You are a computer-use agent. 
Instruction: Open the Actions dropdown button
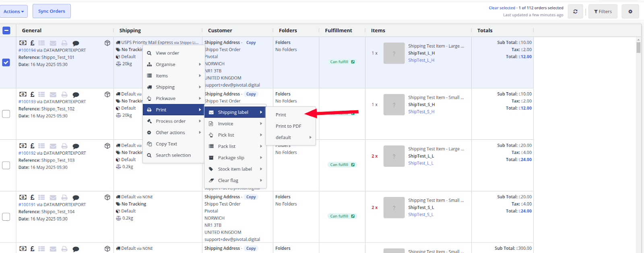pyautogui.click(x=14, y=11)
